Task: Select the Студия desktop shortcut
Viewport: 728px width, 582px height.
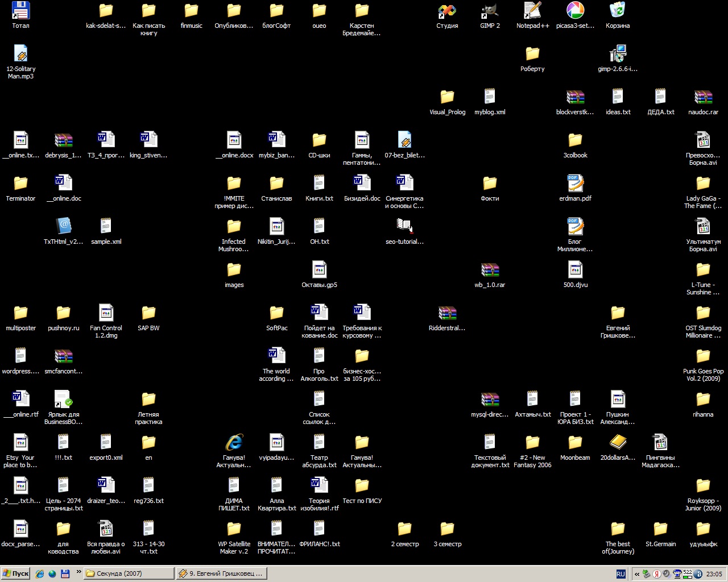Action: pos(447,11)
